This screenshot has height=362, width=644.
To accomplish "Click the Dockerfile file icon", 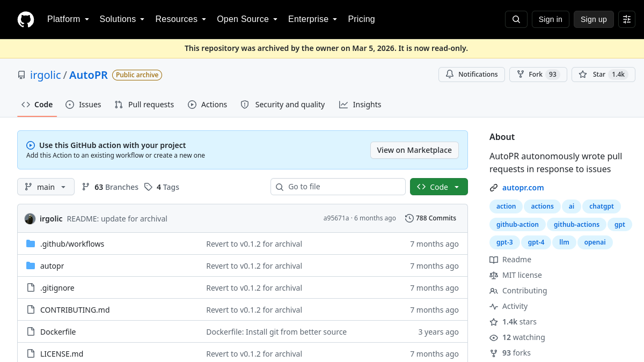I will pyautogui.click(x=31, y=332).
